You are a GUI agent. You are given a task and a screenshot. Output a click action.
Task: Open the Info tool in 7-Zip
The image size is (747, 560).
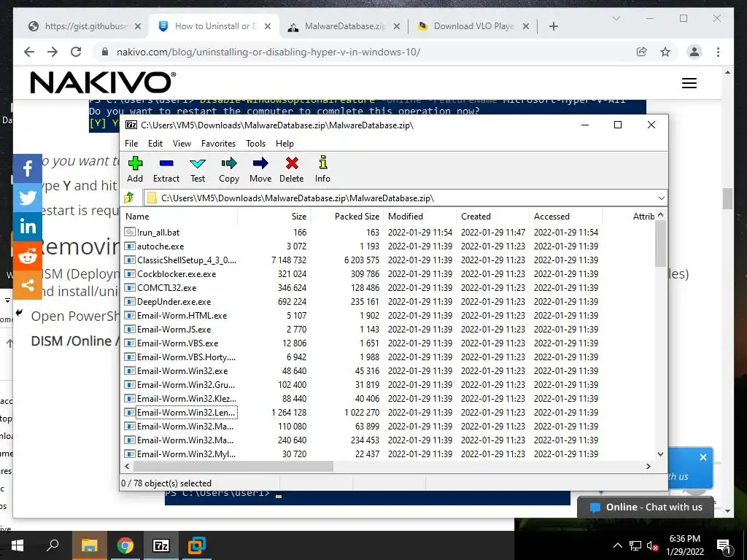tap(322, 169)
